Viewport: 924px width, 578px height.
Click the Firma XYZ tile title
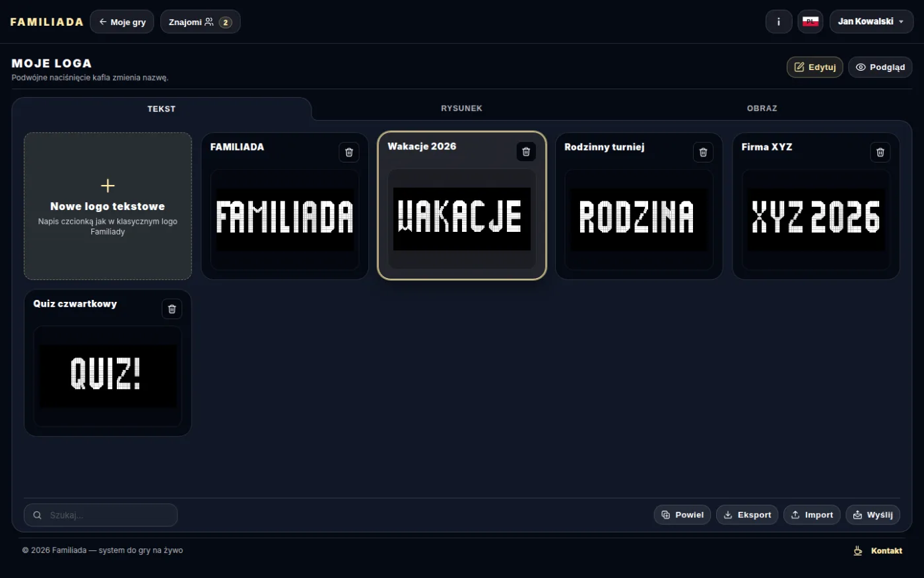click(x=766, y=147)
